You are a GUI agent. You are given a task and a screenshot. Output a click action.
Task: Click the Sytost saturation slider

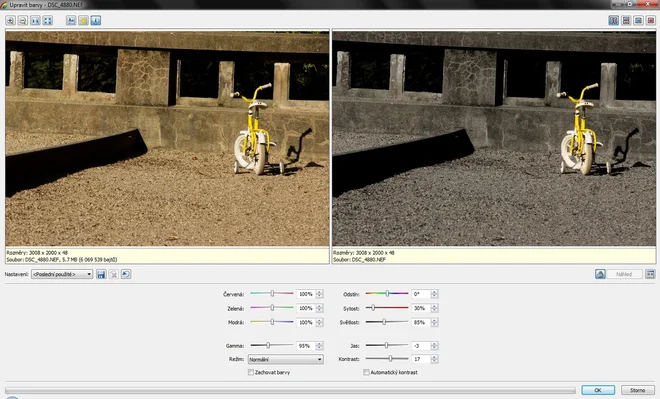387,308
